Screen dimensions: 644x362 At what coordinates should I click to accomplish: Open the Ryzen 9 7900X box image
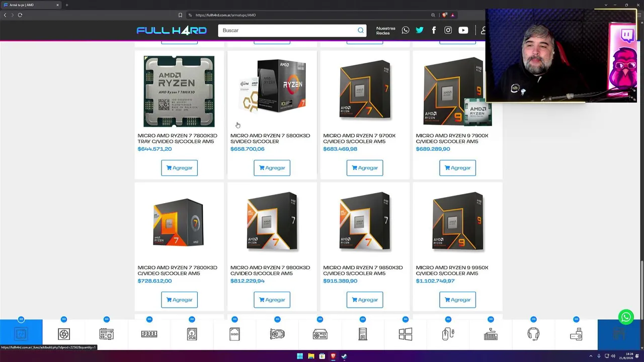(x=457, y=91)
